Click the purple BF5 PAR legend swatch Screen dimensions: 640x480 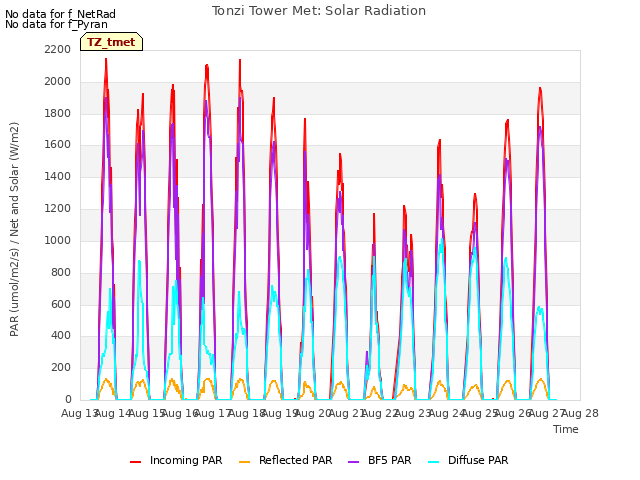pyautogui.click(x=353, y=462)
